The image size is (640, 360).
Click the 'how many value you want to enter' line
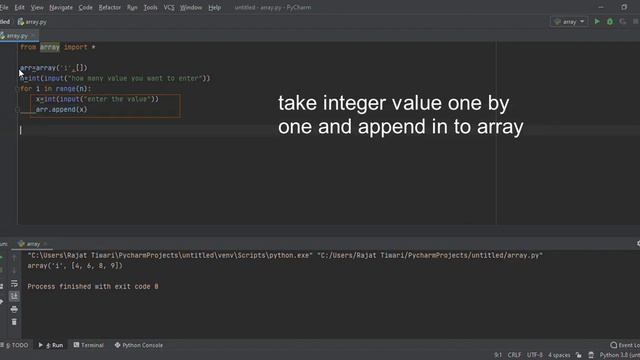(115, 78)
